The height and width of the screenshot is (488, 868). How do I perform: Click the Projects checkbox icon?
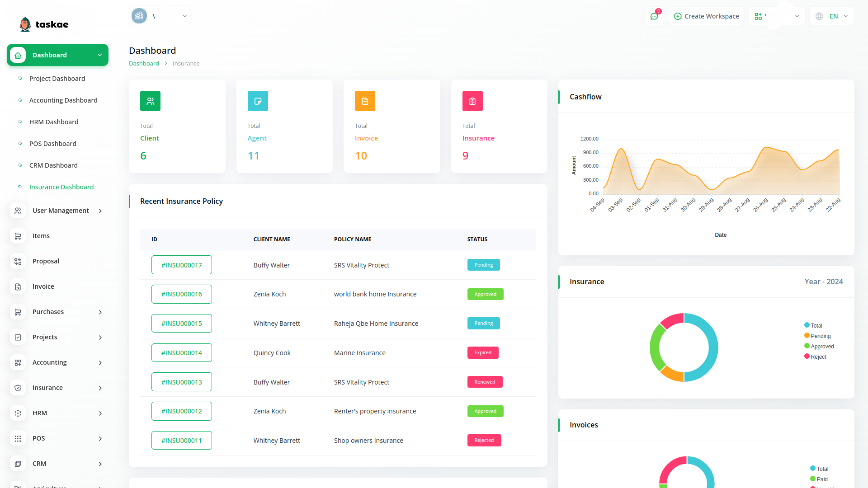click(18, 337)
